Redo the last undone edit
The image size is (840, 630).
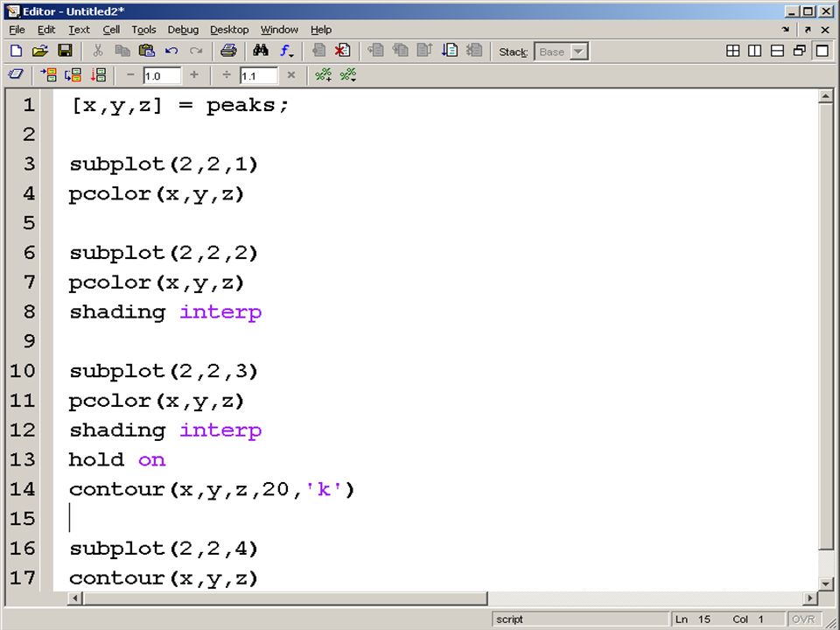[x=196, y=51]
